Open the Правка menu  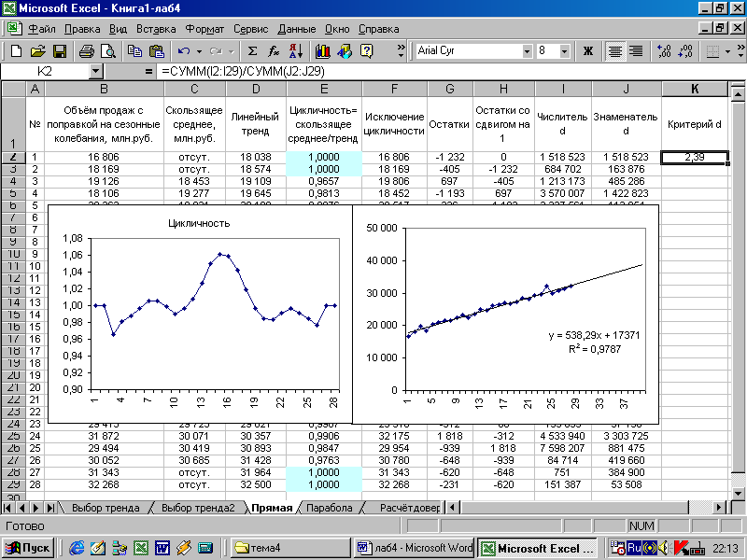(x=82, y=29)
